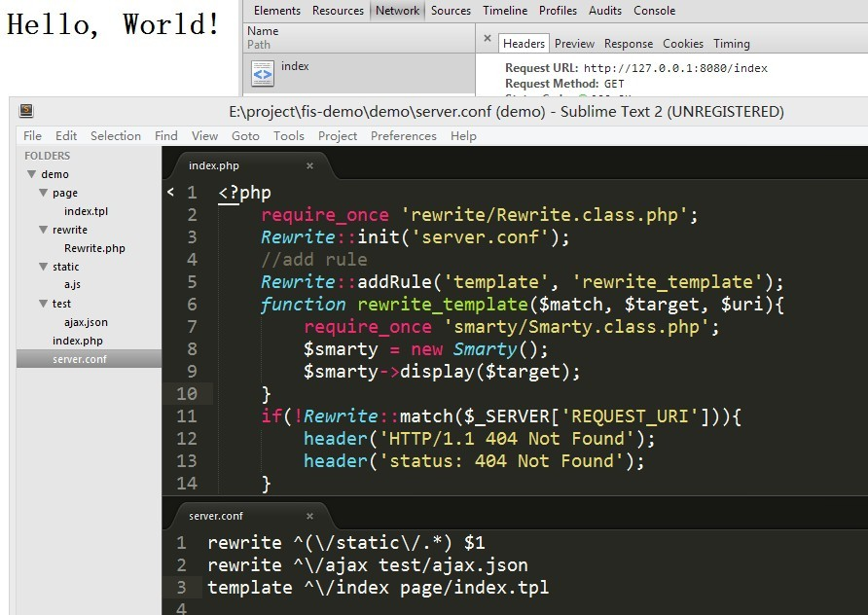868x615 pixels.
Task: Click the request URL http://127.0.0.1:8080/index
Action: 676,68
